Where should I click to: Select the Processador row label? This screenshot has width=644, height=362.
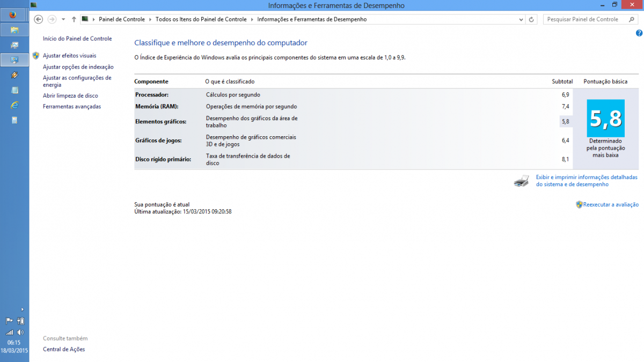tap(152, 94)
